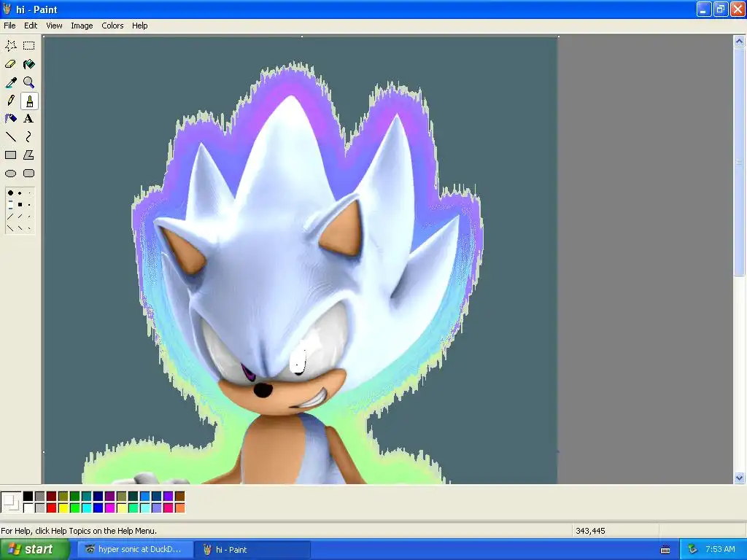Choose the Airbrush spray can tool
The image size is (747, 560).
pyautogui.click(x=10, y=119)
